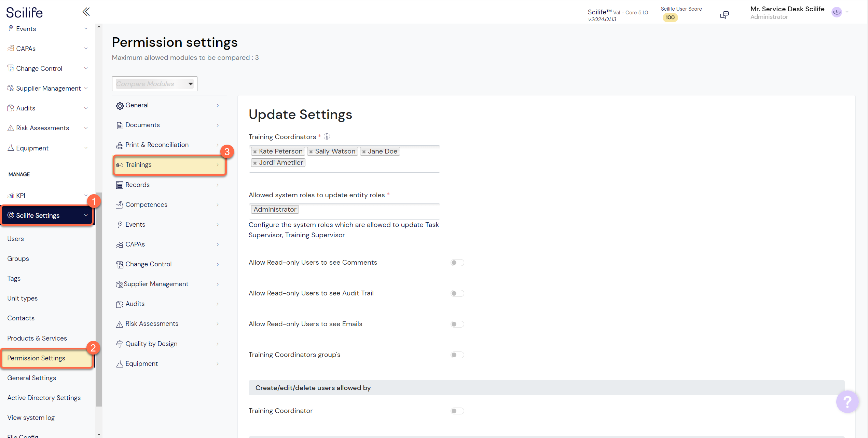Enable Training Coordinator under user creation permissions
This screenshot has height=438, width=868.
point(457,411)
